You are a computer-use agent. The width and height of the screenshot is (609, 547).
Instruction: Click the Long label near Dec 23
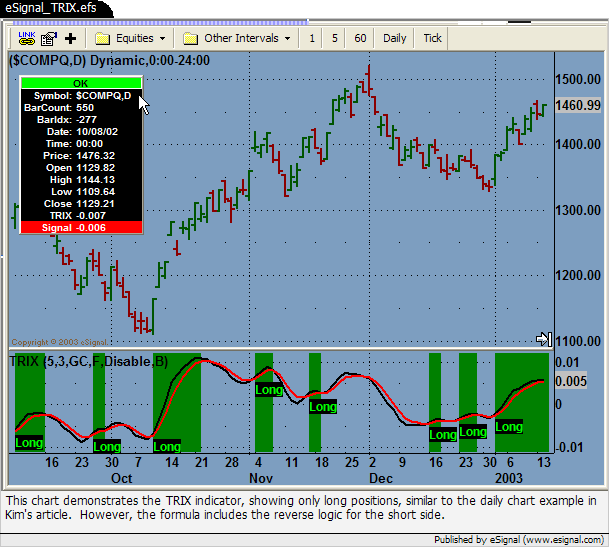point(473,432)
